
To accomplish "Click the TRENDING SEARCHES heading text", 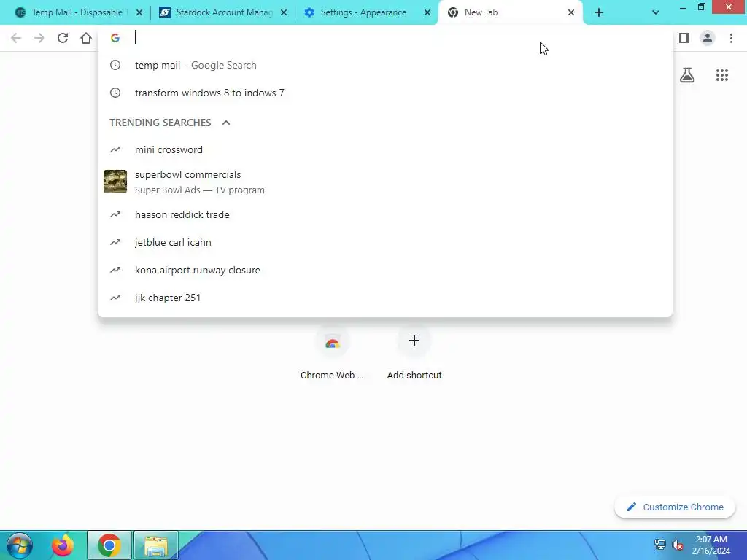I will pyautogui.click(x=160, y=122).
